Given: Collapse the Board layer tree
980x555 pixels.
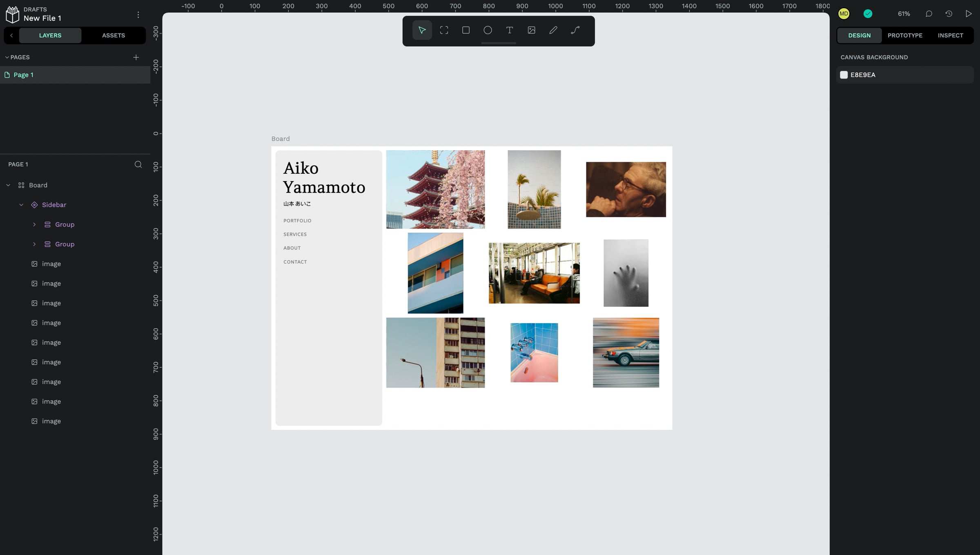Looking at the screenshot, I should [8, 185].
